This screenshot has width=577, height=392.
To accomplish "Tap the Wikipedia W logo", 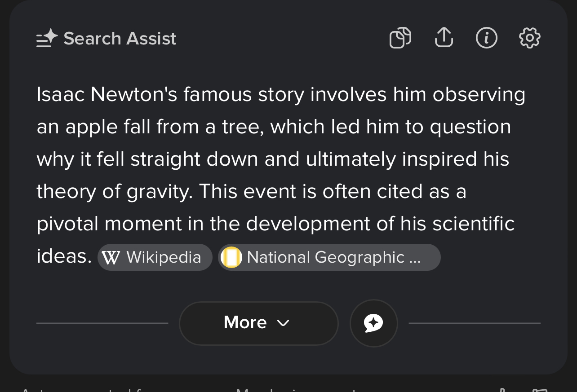I will (111, 258).
